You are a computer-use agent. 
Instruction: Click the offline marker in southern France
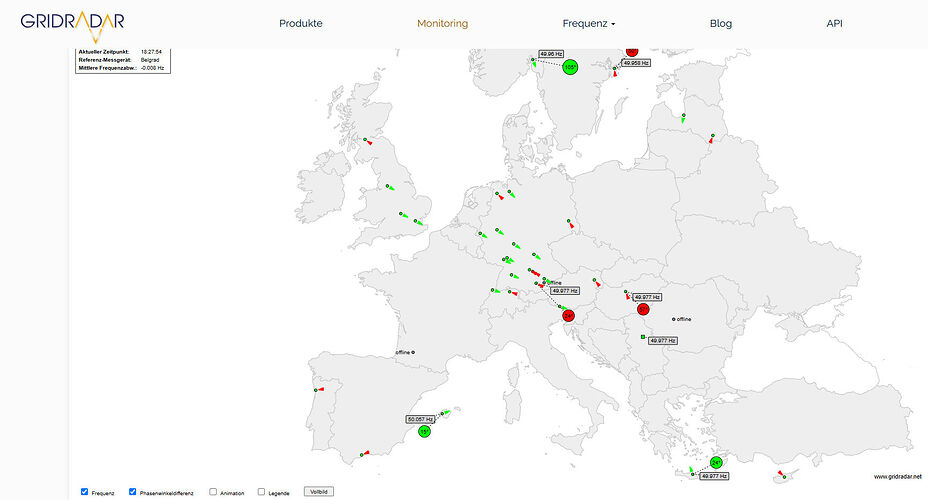413,352
